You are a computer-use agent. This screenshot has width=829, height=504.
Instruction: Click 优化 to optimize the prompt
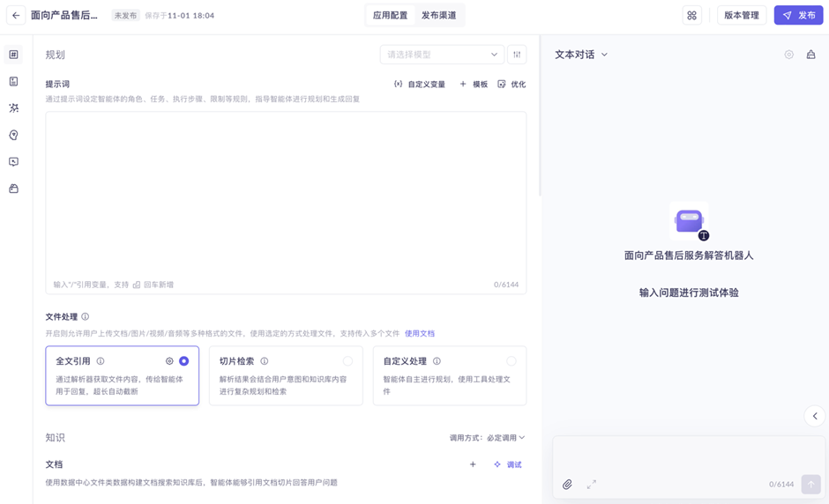[x=512, y=84]
